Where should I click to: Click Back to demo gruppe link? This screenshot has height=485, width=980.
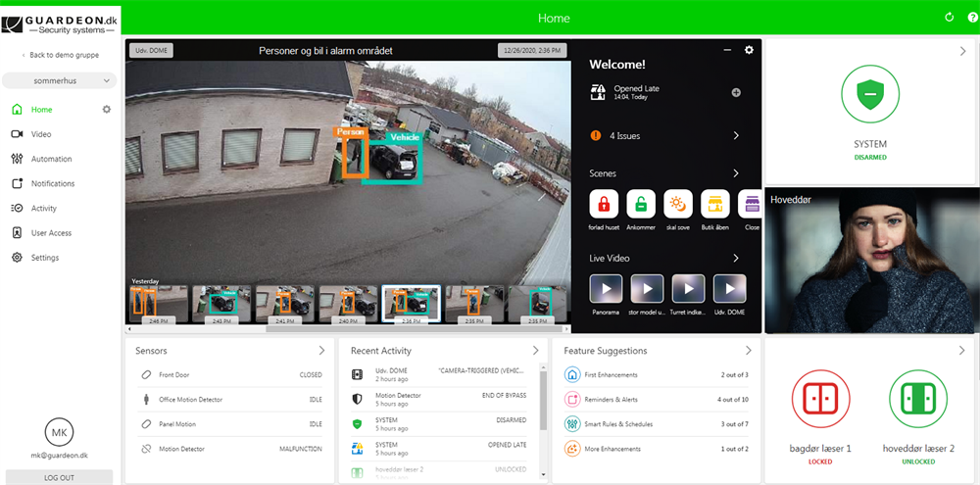pos(61,55)
